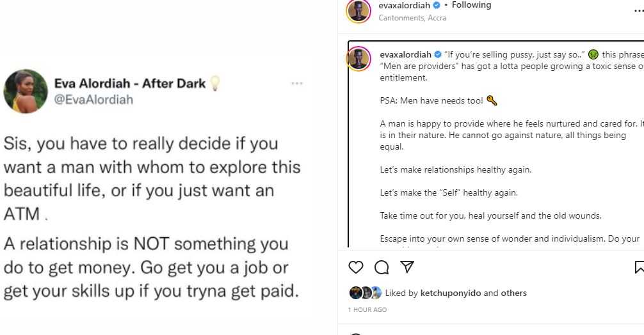This screenshot has height=335, width=644.
Task: Share the post via paper plane icon
Action: (x=407, y=268)
